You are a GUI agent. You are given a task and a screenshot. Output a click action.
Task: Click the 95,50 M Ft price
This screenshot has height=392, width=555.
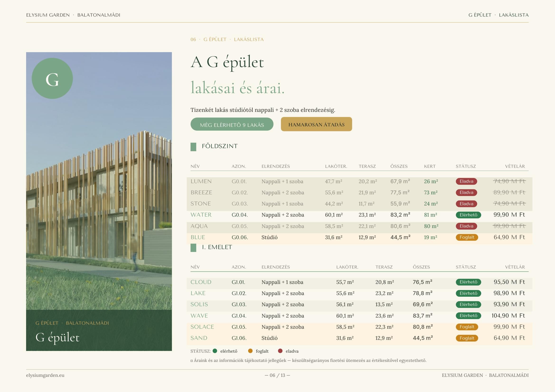509,282
